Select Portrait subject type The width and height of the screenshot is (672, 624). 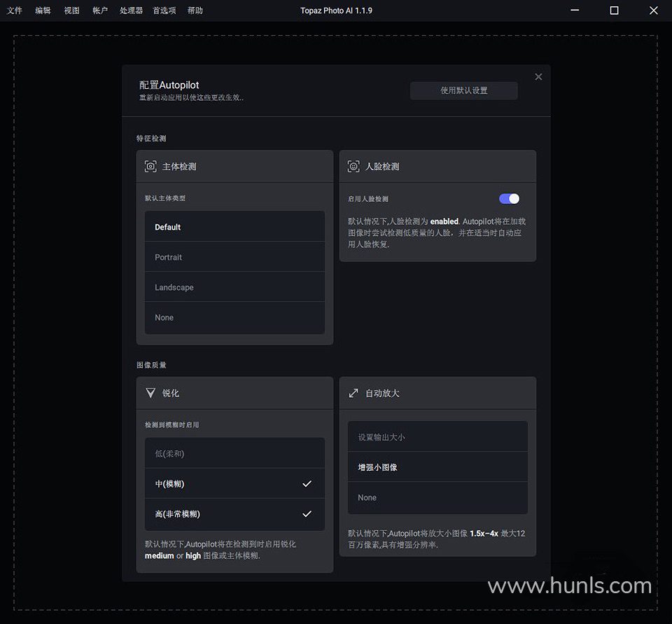tap(234, 257)
